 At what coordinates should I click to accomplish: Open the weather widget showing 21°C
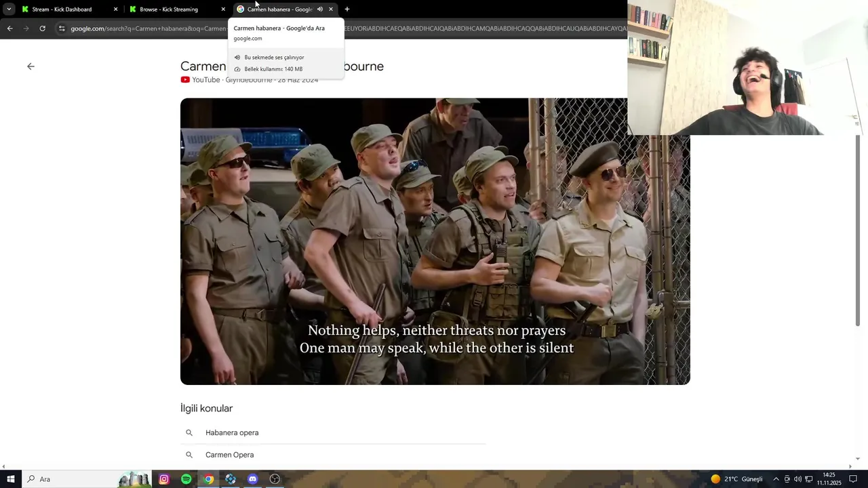[x=736, y=479]
